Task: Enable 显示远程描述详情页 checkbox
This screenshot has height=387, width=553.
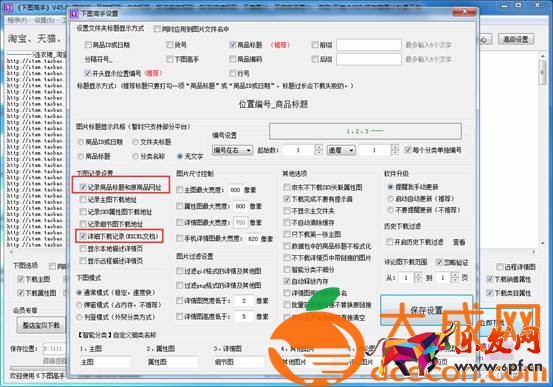Action: tap(83, 261)
